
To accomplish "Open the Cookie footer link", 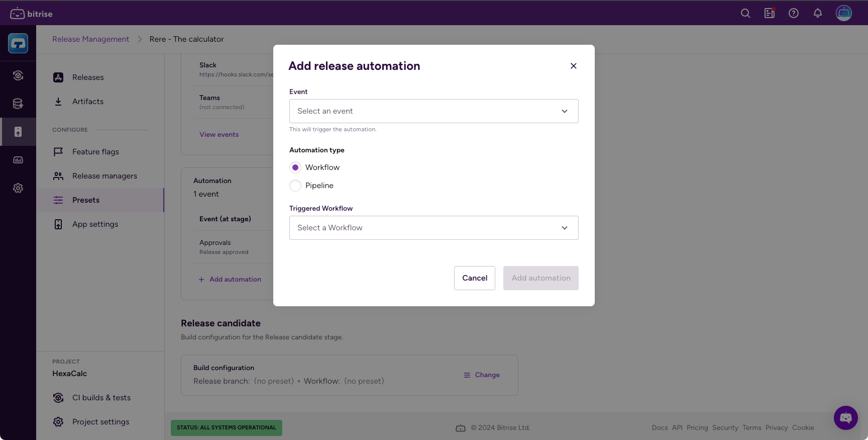I will coord(803,428).
